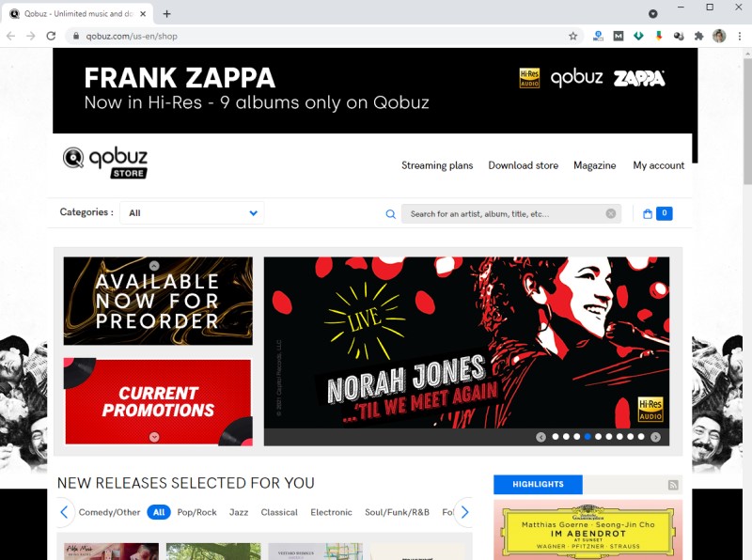Click the browser back arrow
The image size is (752, 560).
point(10,36)
